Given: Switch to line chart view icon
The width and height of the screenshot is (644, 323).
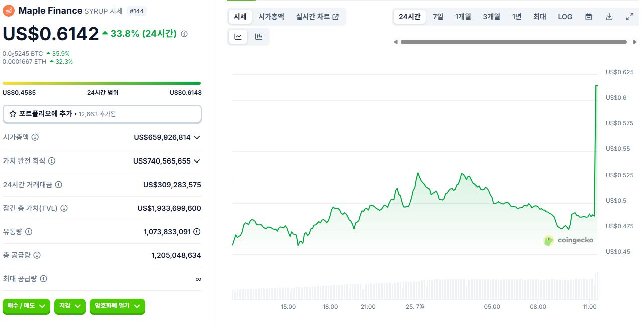Looking at the screenshot, I should point(238,37).
